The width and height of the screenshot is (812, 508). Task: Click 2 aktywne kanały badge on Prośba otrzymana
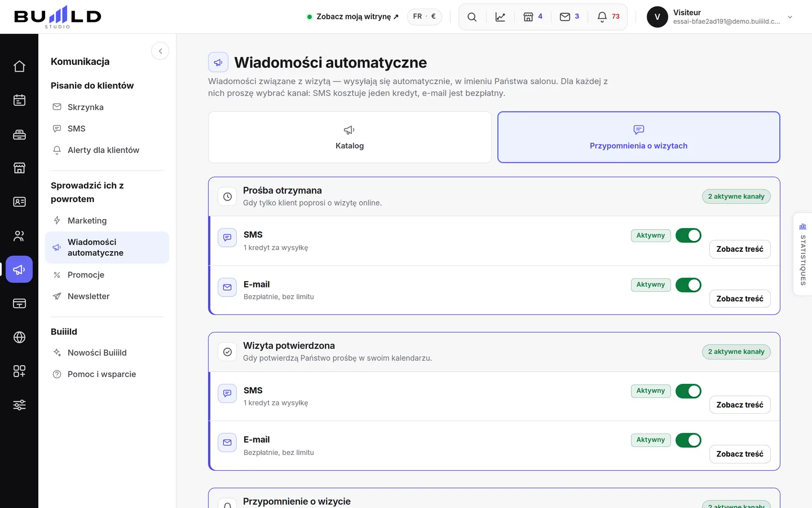pyautogui.click(x=736, y=196)
